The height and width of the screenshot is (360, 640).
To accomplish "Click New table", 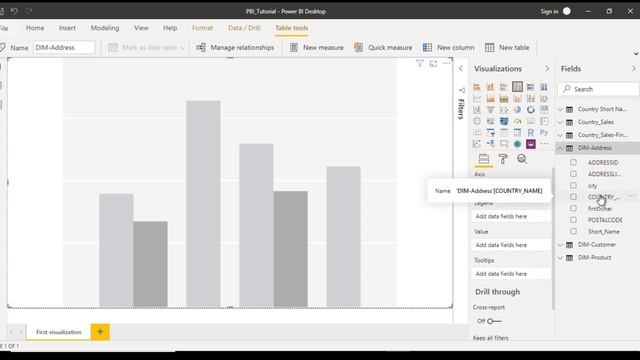I will (x=507, y=47).
